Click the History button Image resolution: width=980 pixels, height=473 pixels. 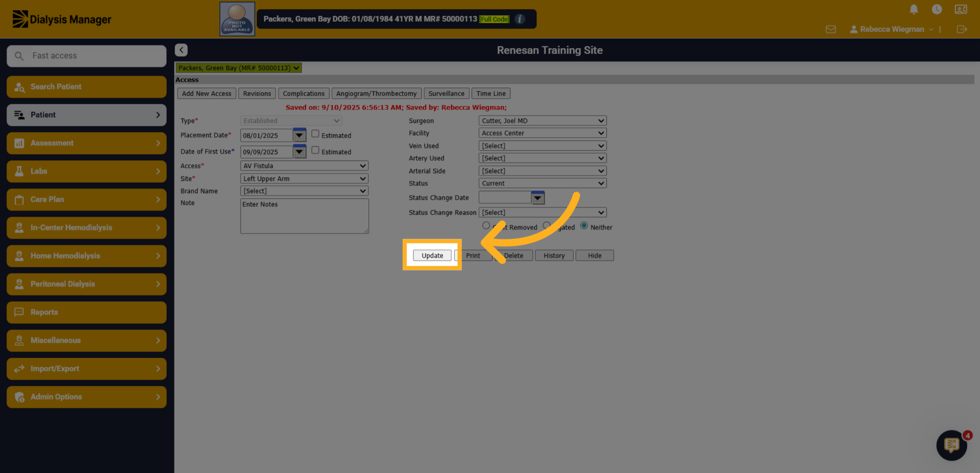pos(554,255)
